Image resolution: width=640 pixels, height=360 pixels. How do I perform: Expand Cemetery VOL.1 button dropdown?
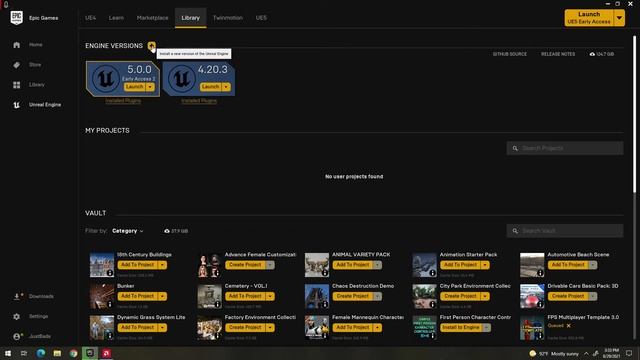click(x=270, y=296)
